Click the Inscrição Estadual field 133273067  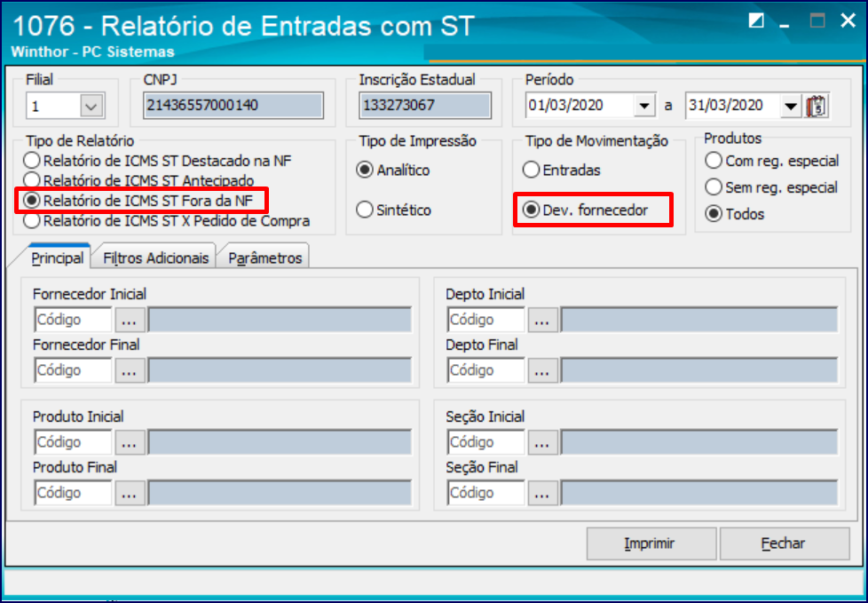tap(424, 105)
